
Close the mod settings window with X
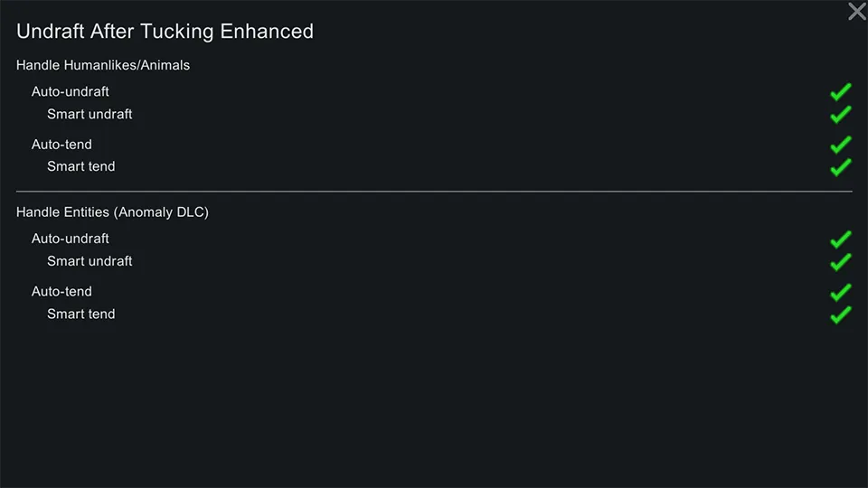856,12
